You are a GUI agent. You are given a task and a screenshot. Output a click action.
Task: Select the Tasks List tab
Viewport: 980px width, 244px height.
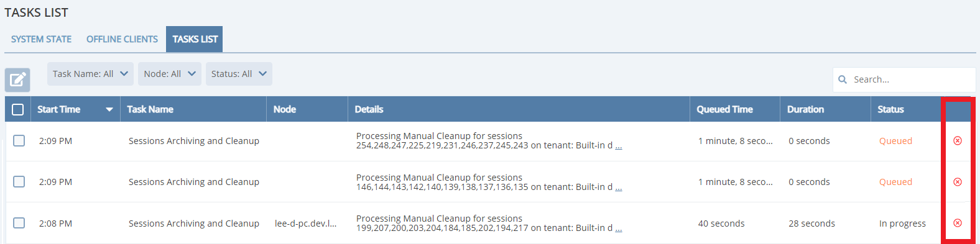195,39
